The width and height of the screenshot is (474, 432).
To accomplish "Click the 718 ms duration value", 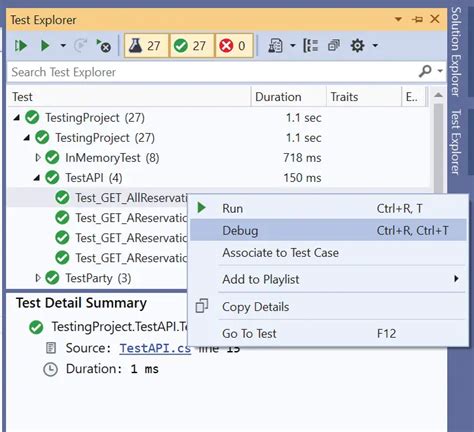I will [x=302, y=158].
